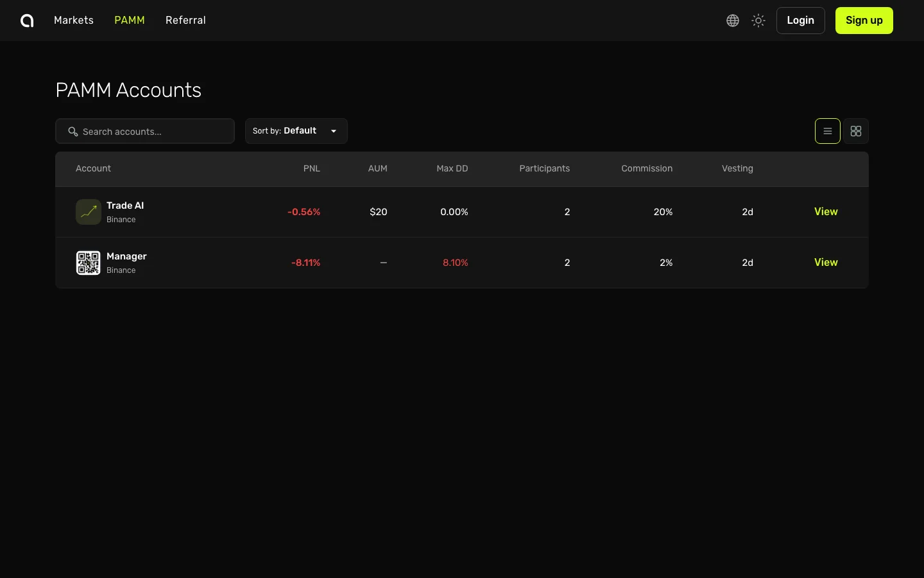This screenshot has height=578, width=924.
Task: Click the search magnifier icon
Action: coord(73,132)
